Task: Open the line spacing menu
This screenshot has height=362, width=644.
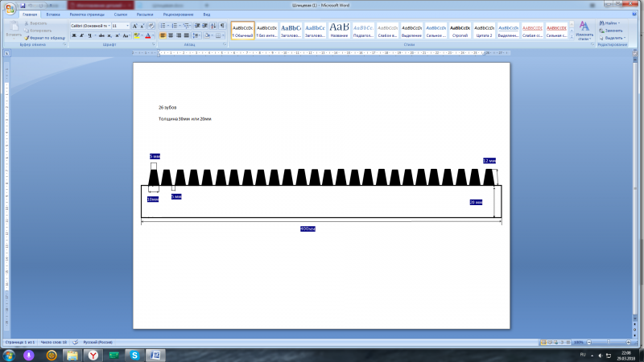Action: pos(196,35)
